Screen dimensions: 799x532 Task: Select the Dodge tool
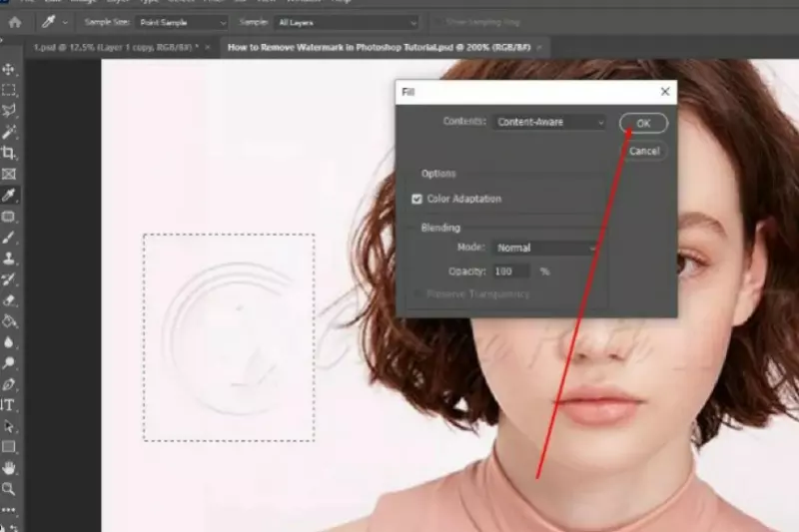pos(9,363)
